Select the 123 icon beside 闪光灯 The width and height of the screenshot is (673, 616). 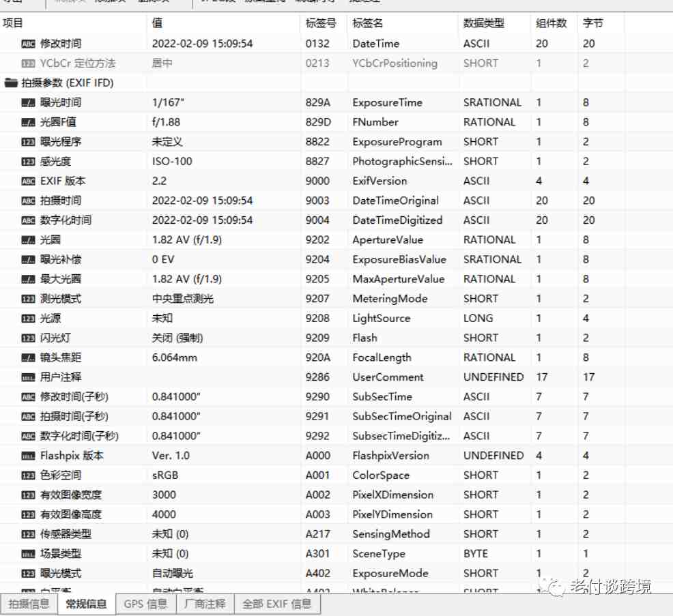click(x=29, y=338)
